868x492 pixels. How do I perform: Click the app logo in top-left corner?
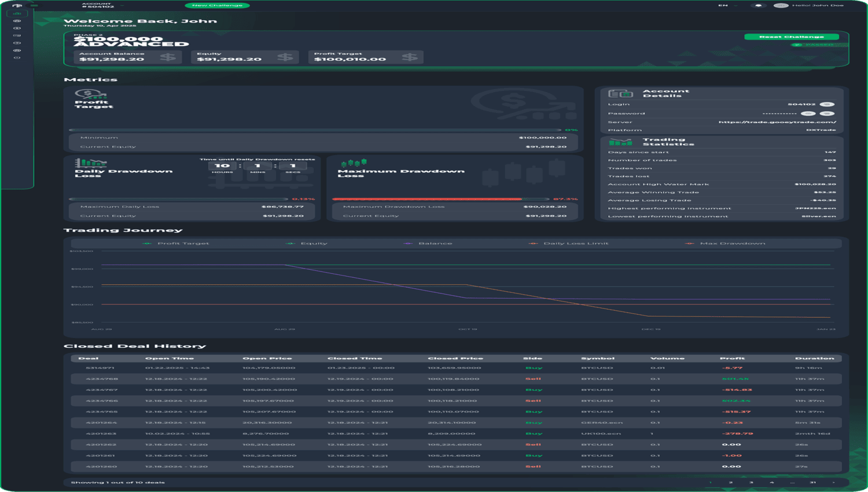(17, 5)
